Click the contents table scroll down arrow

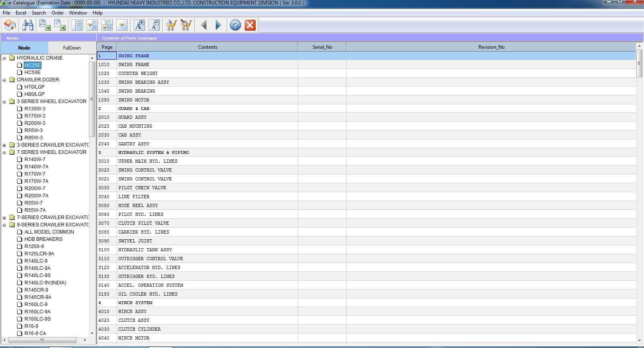(x=639, y=340)
